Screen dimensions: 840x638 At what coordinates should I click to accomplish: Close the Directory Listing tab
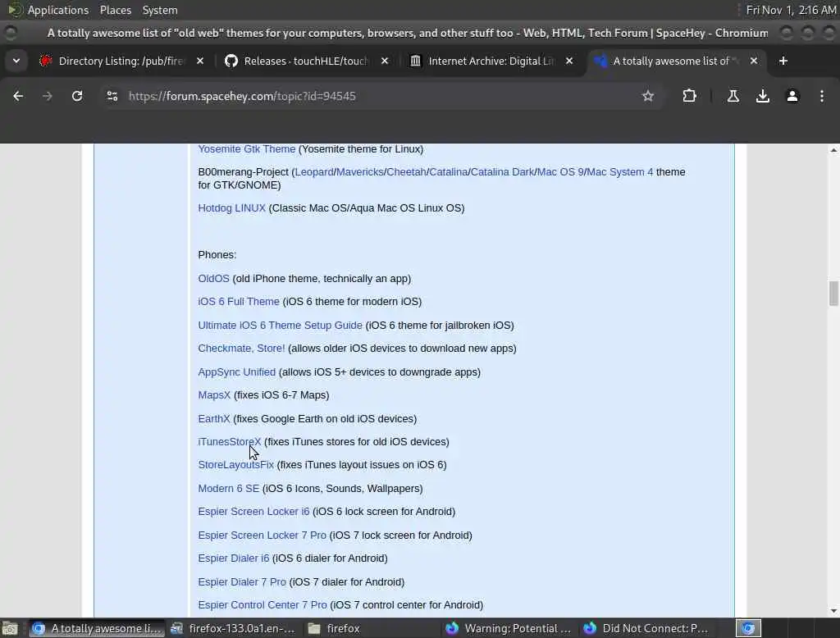pyautogui.click(x=200, y=61)
